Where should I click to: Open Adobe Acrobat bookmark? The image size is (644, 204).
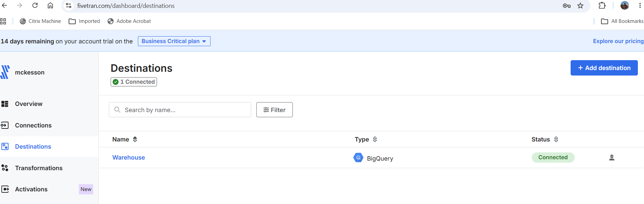click(x=129, y=21)
